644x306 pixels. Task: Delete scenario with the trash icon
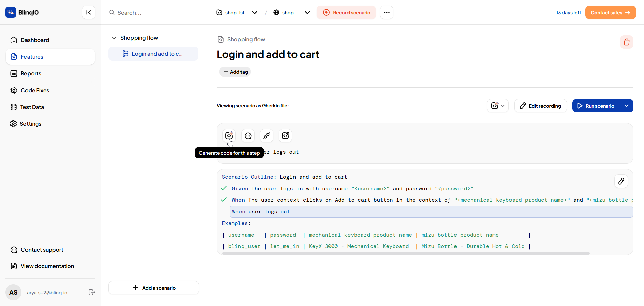627,42
